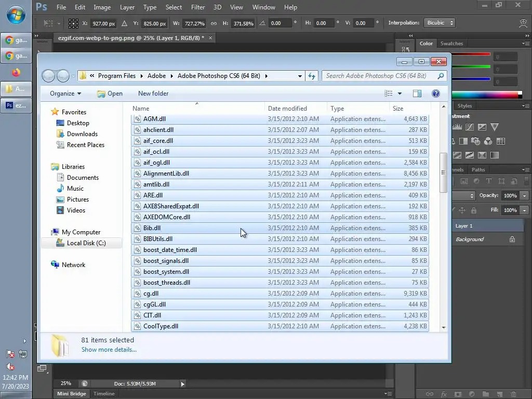Screen dimensions: 532x399
Task: Open the address bar history dropdown
Action: (x=300, y=76)
